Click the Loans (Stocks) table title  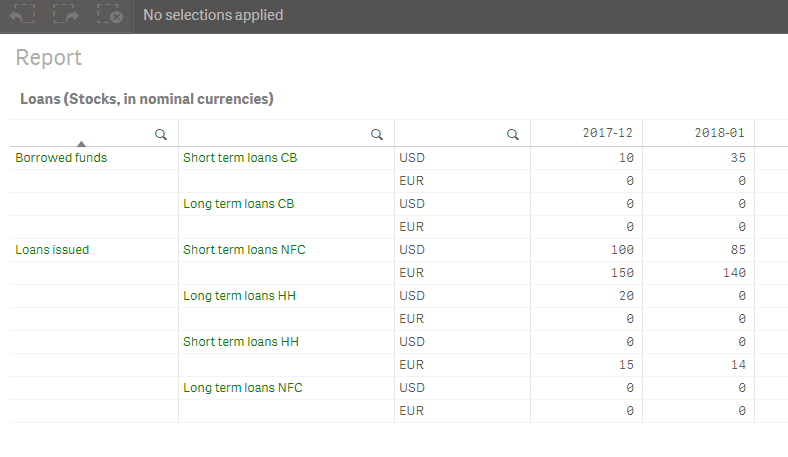click(147, 99)
